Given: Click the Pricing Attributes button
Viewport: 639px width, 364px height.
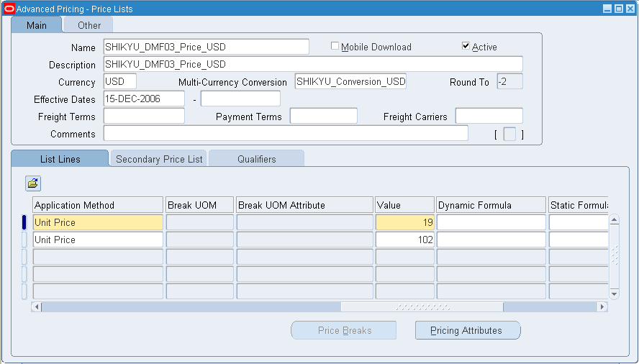Looking at the screenshot, I should pos(468,330).
